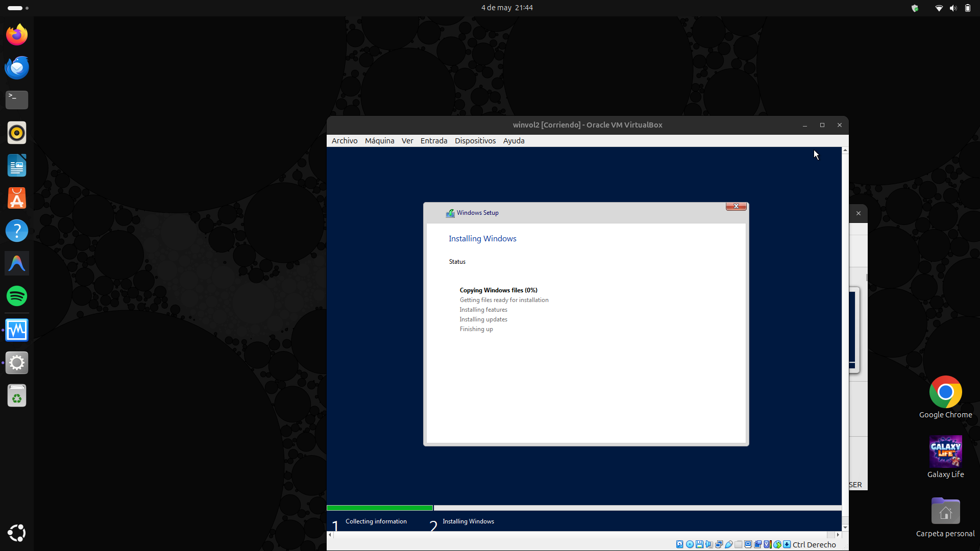This screenshot has height=551, width=980.
Task: Click the 'Installing Windows' blue dialog heading
Action: [482, 239]
